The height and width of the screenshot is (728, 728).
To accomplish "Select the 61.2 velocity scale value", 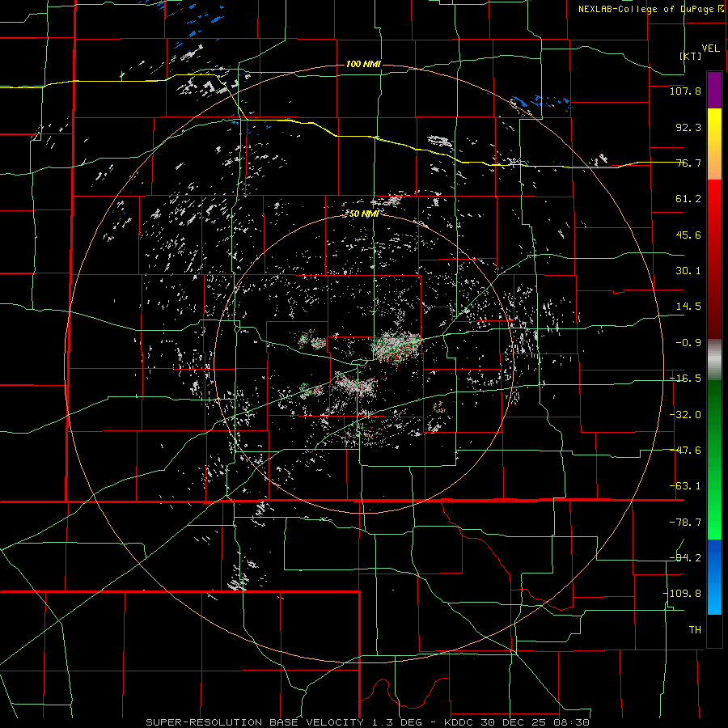I will (x=688, y=199).
